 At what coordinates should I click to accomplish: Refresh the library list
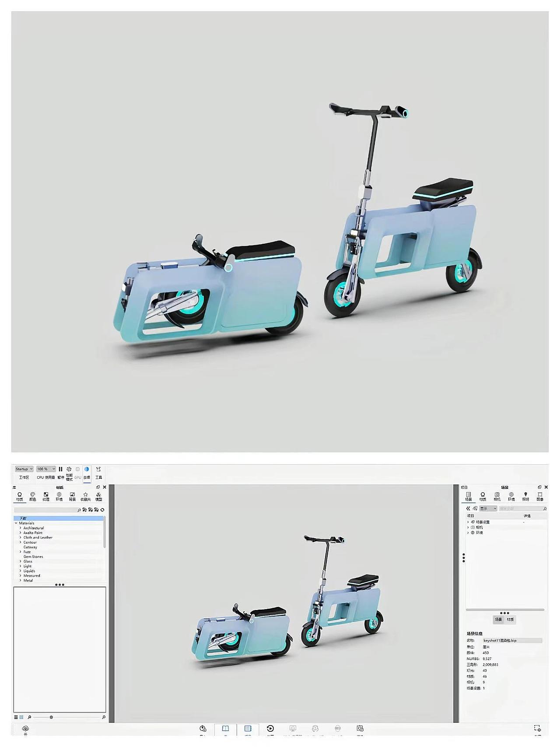102,510
